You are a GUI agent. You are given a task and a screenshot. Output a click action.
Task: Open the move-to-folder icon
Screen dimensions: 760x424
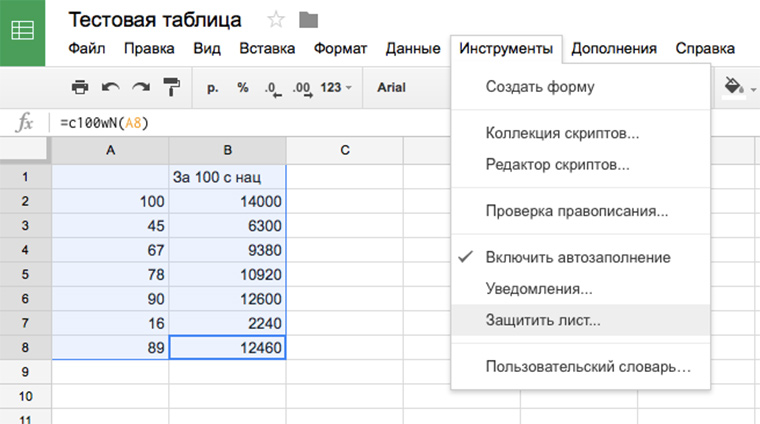(x=308, y=19)
